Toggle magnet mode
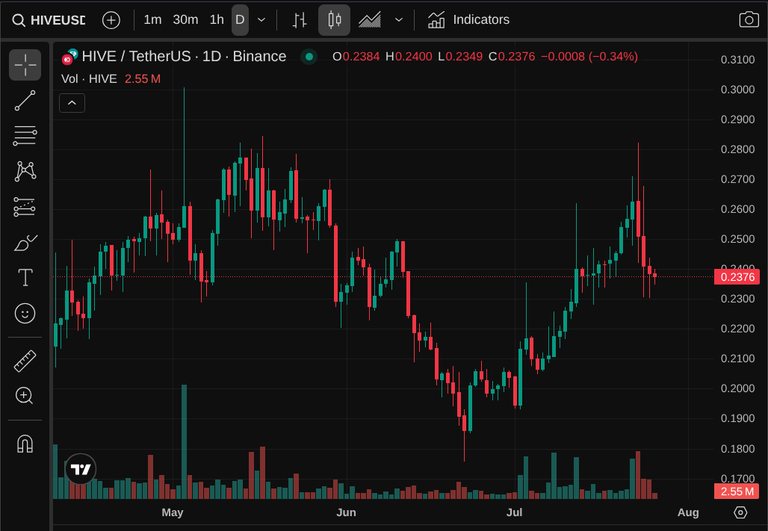Screen dimensions: 768x531 click(x=25, y=444)
